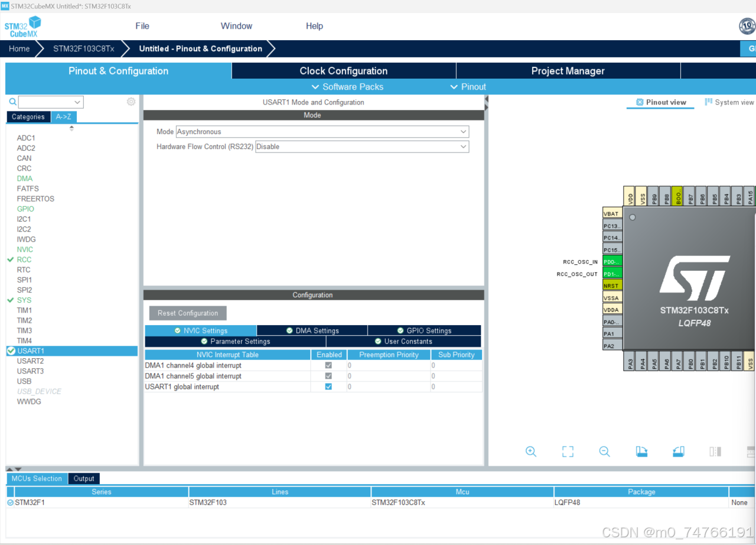The image size is (756, 545).
Task: Select the VDDA pin on chip
Action: 612,310
